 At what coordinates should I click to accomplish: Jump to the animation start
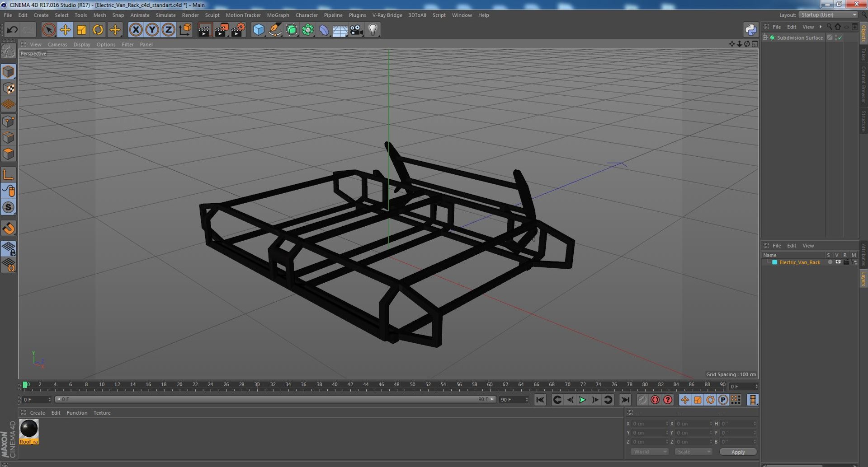540,400
